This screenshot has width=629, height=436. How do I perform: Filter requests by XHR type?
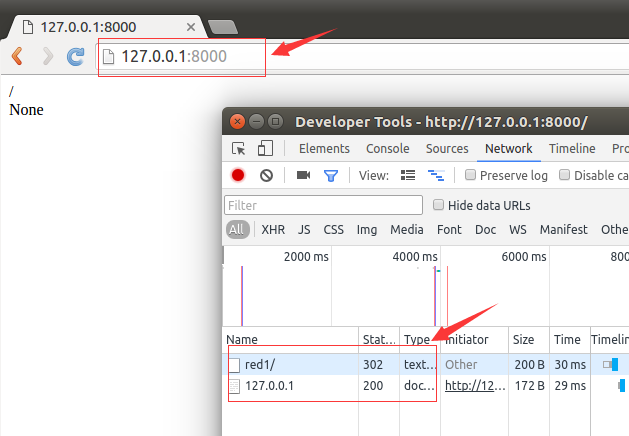[273, 230]
